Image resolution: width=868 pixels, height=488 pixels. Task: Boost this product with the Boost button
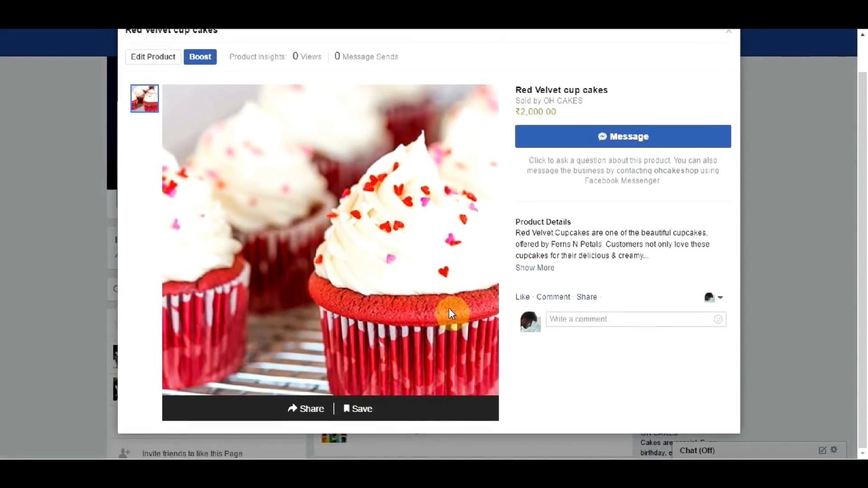(x=200, y=57)
